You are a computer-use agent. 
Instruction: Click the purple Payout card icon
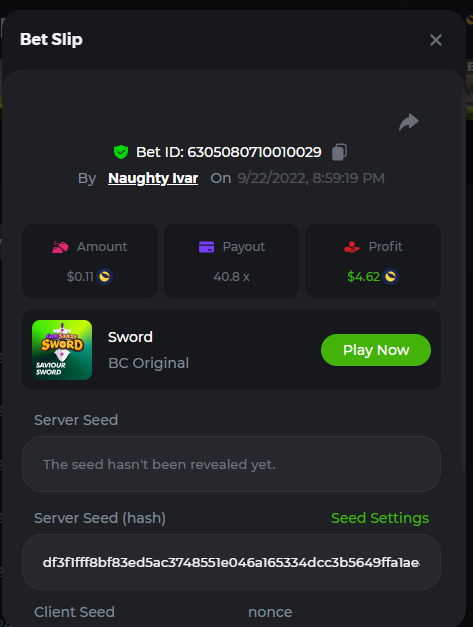[206, 247]
